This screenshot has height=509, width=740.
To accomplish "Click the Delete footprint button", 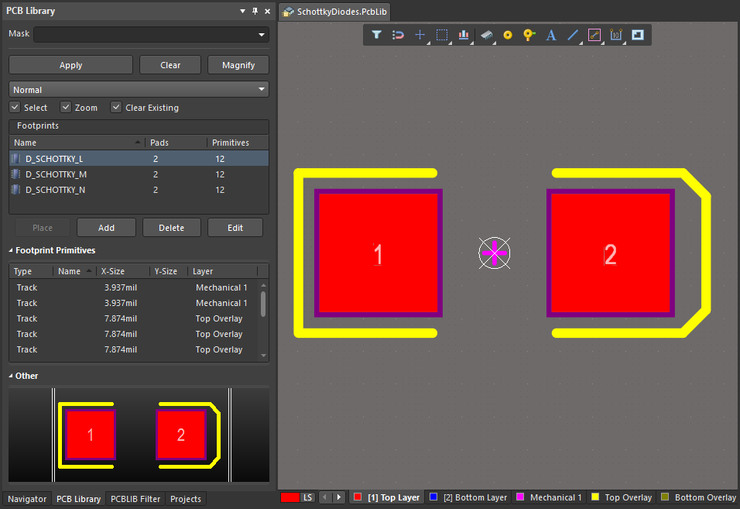I will [171, 228].
